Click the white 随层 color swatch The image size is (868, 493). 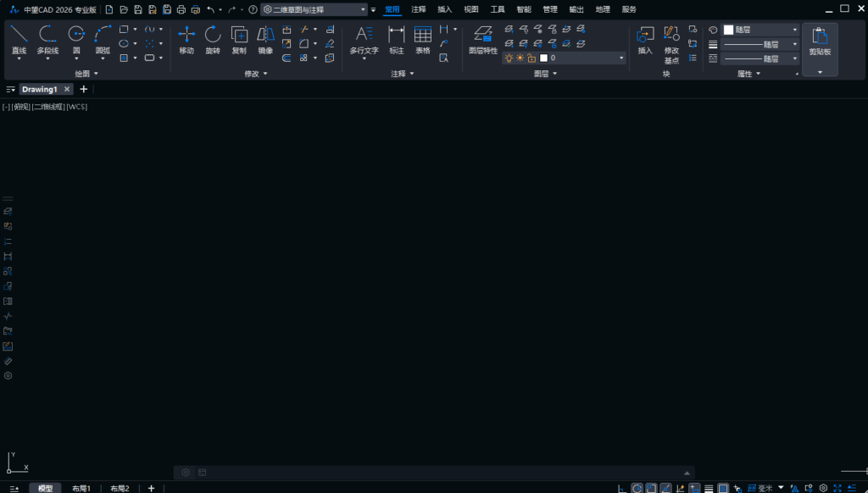point(728,30)
